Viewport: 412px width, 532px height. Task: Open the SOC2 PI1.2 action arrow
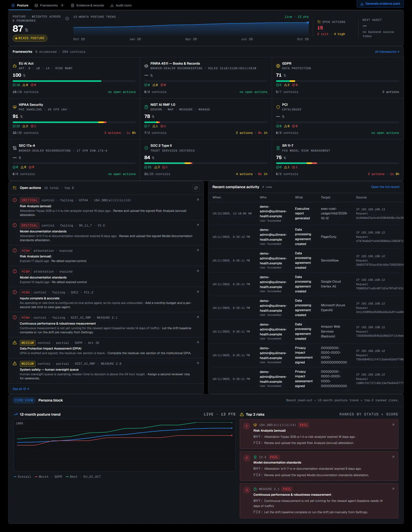(x=198, y=292)
